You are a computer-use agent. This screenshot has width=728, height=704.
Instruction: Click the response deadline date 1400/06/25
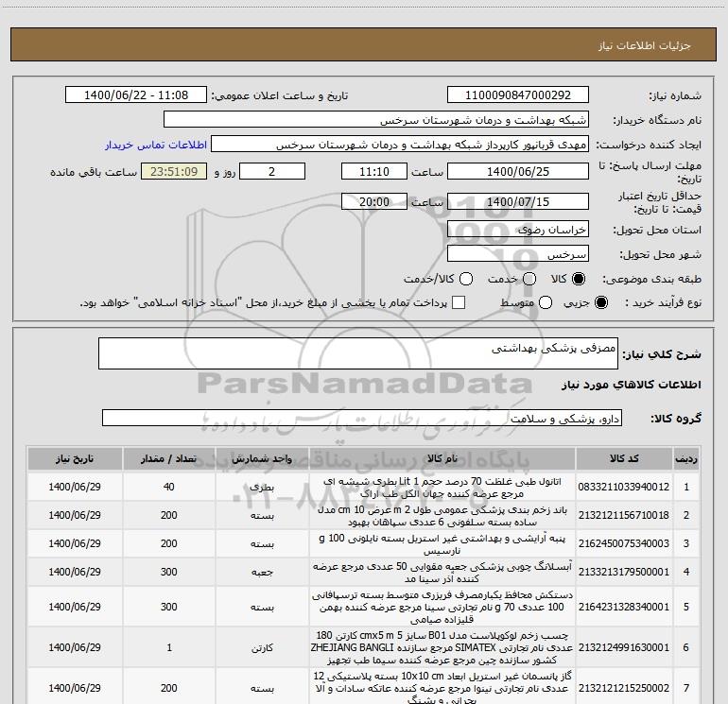click(x=518, y=171)
